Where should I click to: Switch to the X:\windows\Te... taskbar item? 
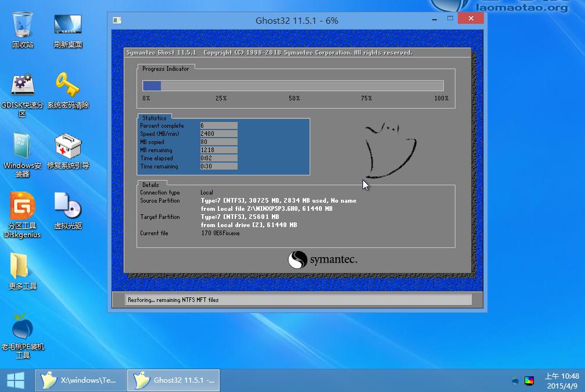(80, 380)
